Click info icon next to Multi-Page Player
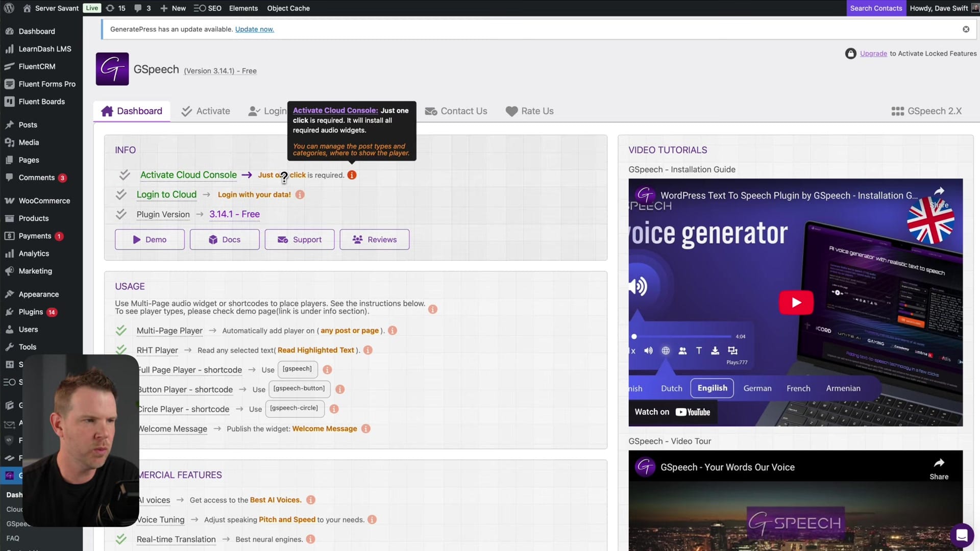The width and height of the screenshot is (980, 551). pos(393,331)
